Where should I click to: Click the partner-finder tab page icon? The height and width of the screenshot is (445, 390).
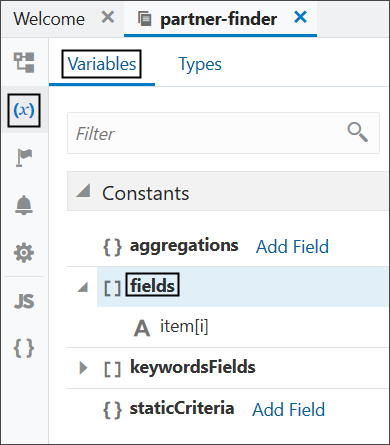pos(145,19)
